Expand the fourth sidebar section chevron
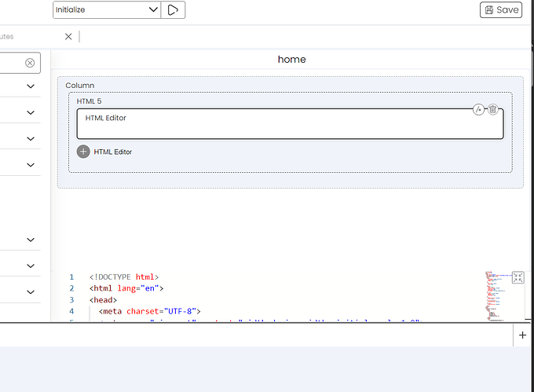This screenshot has height=392, width=534. pyautogui.click(x=31, y=165)
